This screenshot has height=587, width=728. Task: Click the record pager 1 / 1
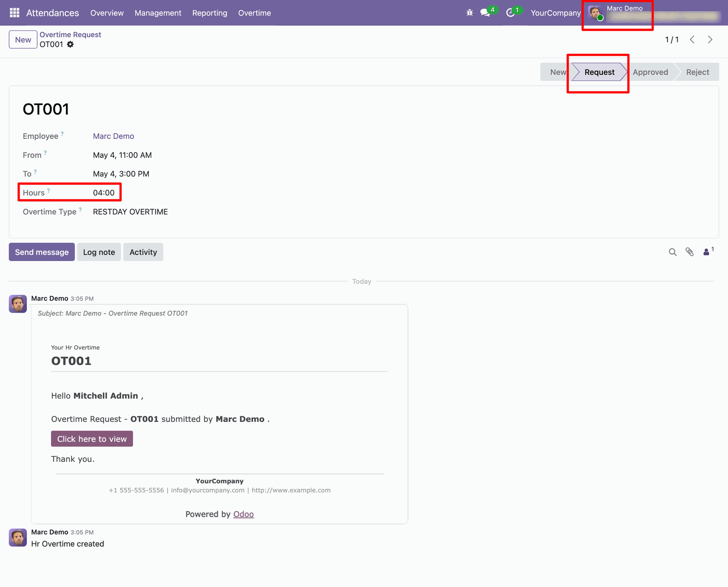(x=672, y=39)
